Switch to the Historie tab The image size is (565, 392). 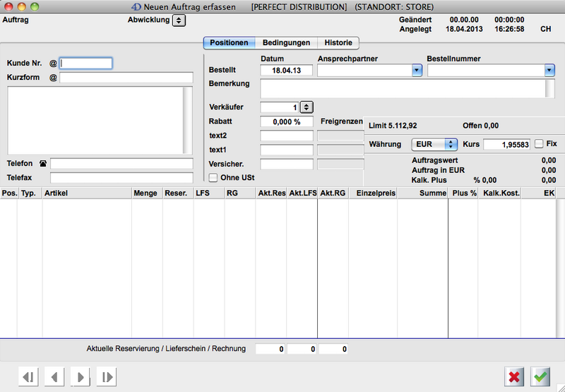(x=338, y=42)
